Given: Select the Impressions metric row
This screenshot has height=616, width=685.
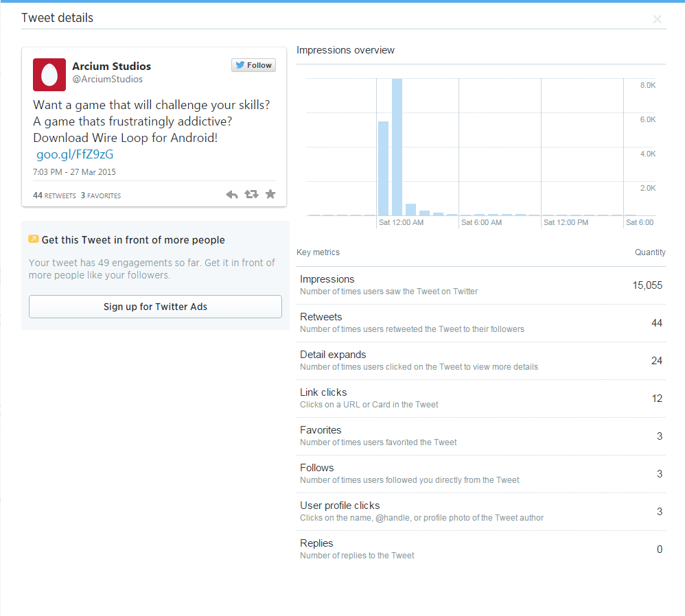Looking at the screenshot, I should pos(481,285).
